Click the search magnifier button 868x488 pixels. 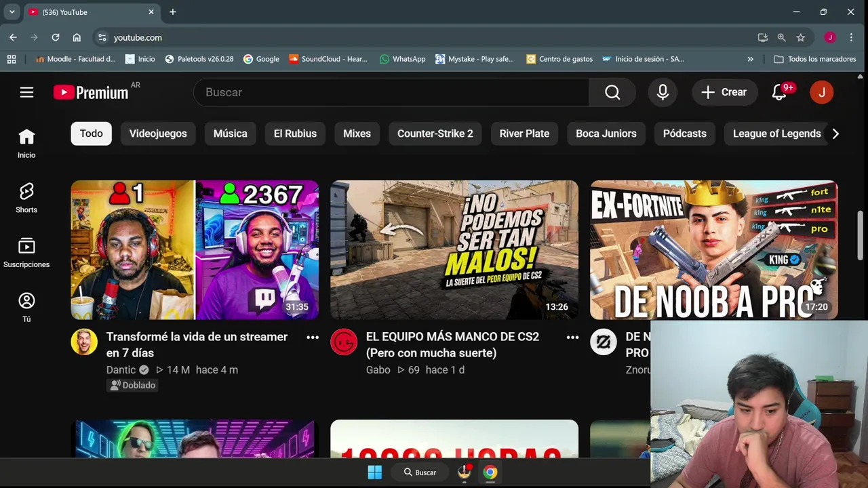tap(612, 92)
